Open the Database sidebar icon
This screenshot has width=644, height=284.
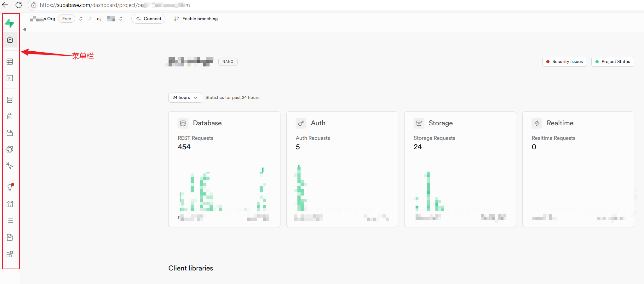pyautogui.click(x=10, y=100)
